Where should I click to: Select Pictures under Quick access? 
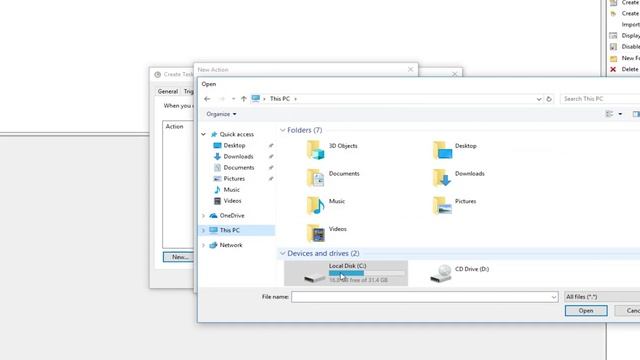[234, 178]
